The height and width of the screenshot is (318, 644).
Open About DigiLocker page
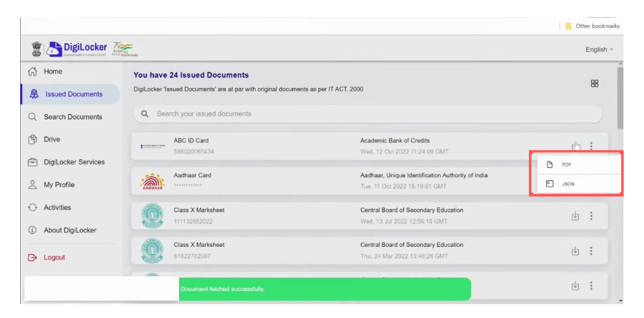coord(70,230)
